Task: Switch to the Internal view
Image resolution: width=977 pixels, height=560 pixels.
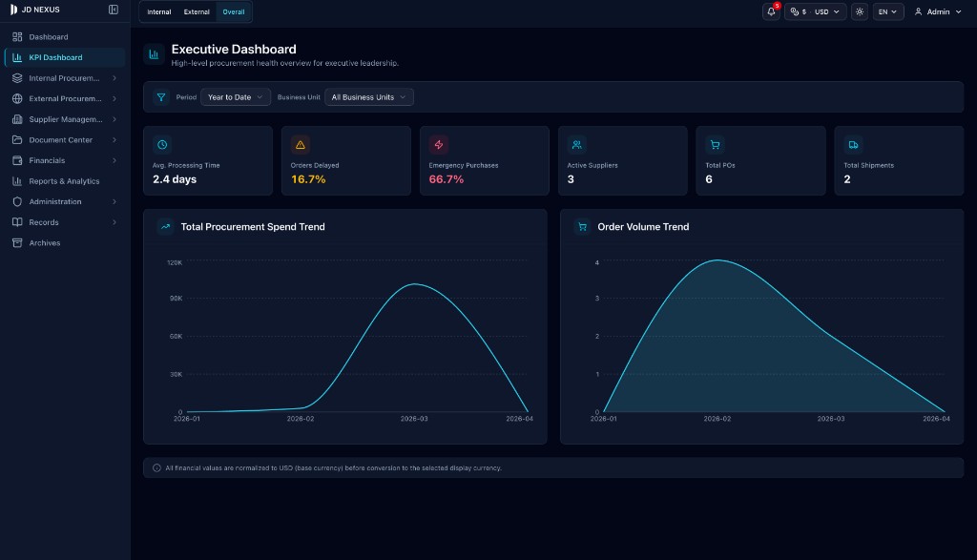Action: tap(159, 11)
